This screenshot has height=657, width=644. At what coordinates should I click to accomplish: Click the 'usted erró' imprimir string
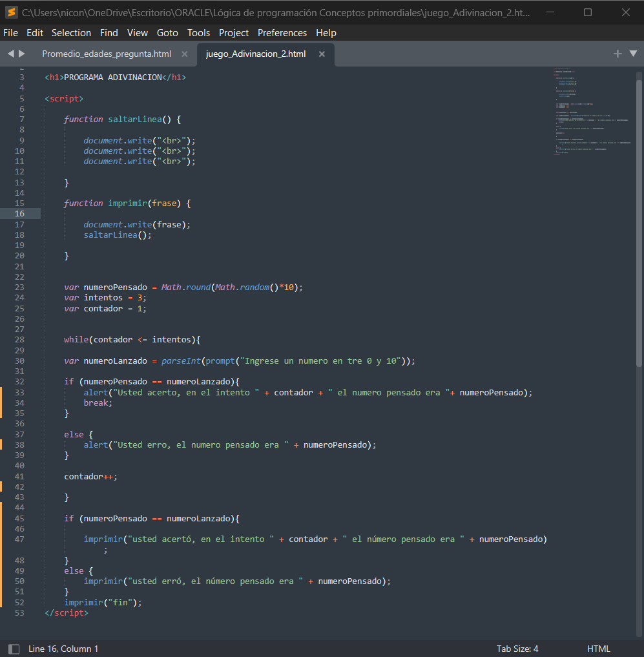pos(215,581)
